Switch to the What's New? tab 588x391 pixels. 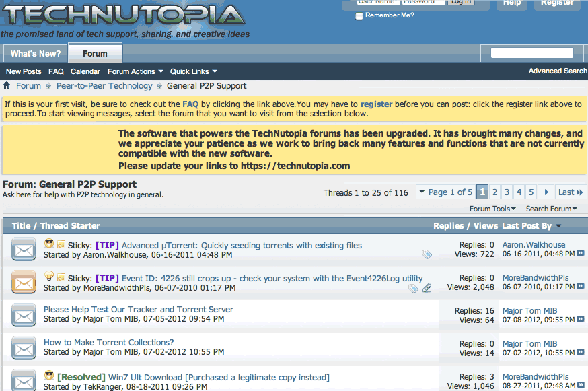[x=36, y=54]
